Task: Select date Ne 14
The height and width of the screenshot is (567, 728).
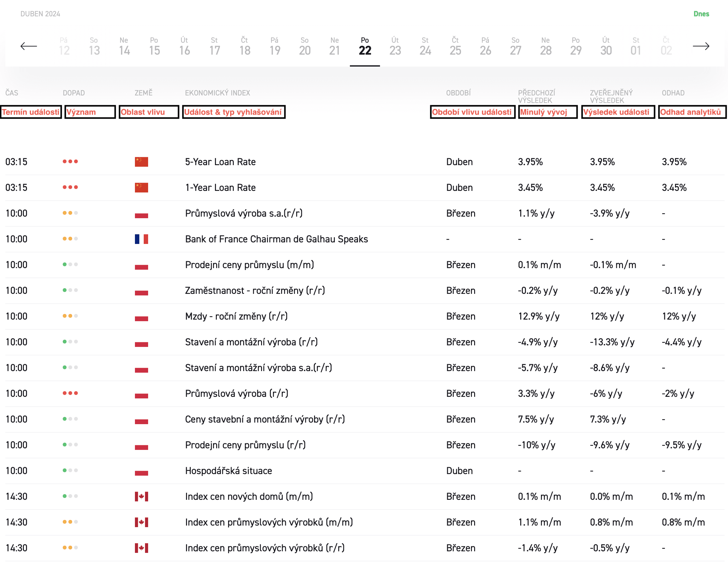Action: [124, 47]
